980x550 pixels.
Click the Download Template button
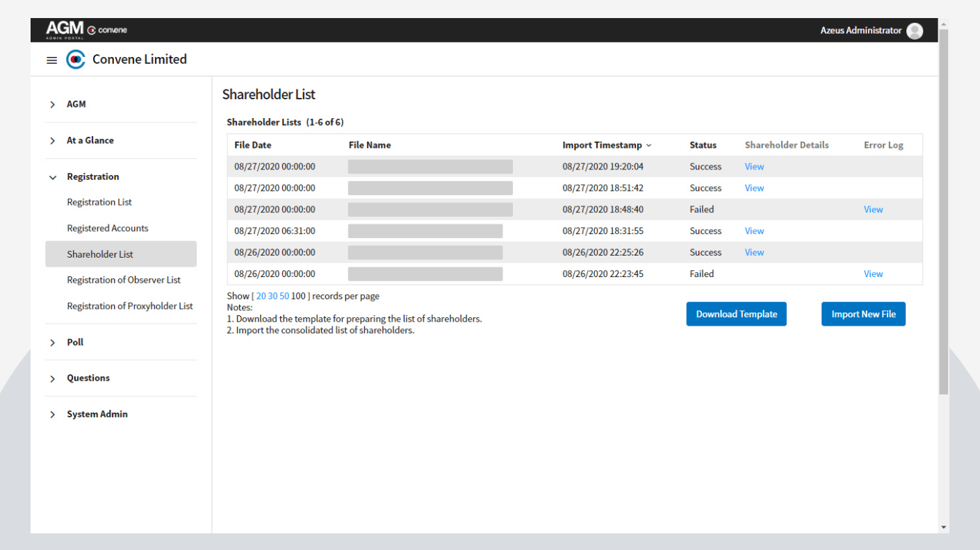[x=736, y=314]
